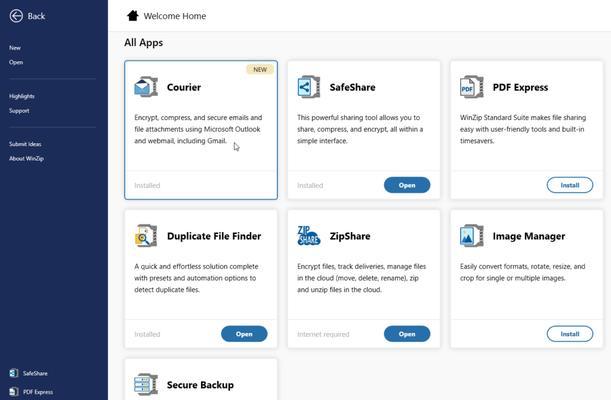
Task: Click the NEW badge on Courier card
Action: tap(260, 69)
